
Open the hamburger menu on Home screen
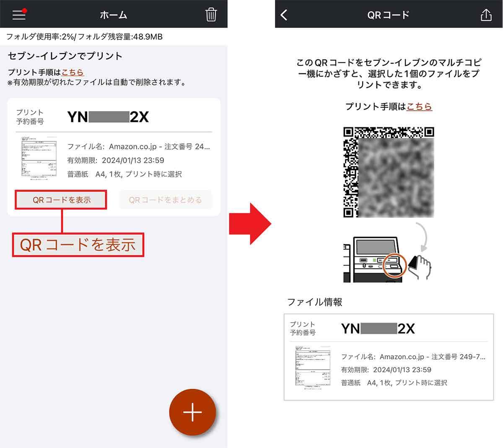click(19, 14)
